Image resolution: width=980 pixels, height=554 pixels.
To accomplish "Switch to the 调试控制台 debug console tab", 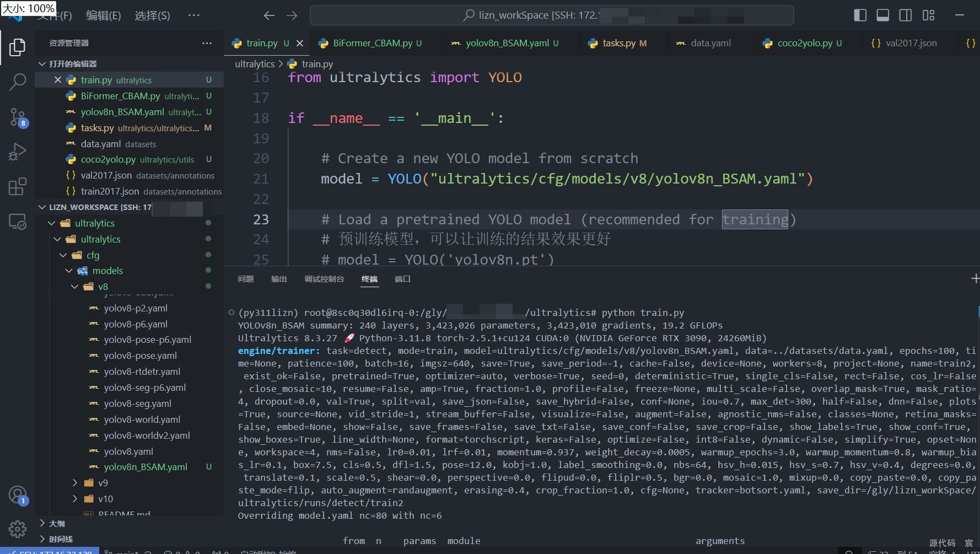I will (x=324, y=279).
